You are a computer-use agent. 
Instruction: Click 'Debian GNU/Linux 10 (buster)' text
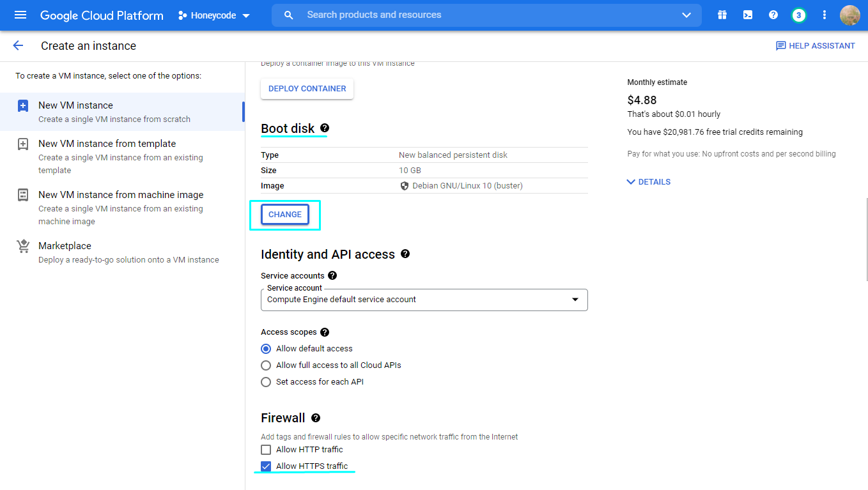468,186
